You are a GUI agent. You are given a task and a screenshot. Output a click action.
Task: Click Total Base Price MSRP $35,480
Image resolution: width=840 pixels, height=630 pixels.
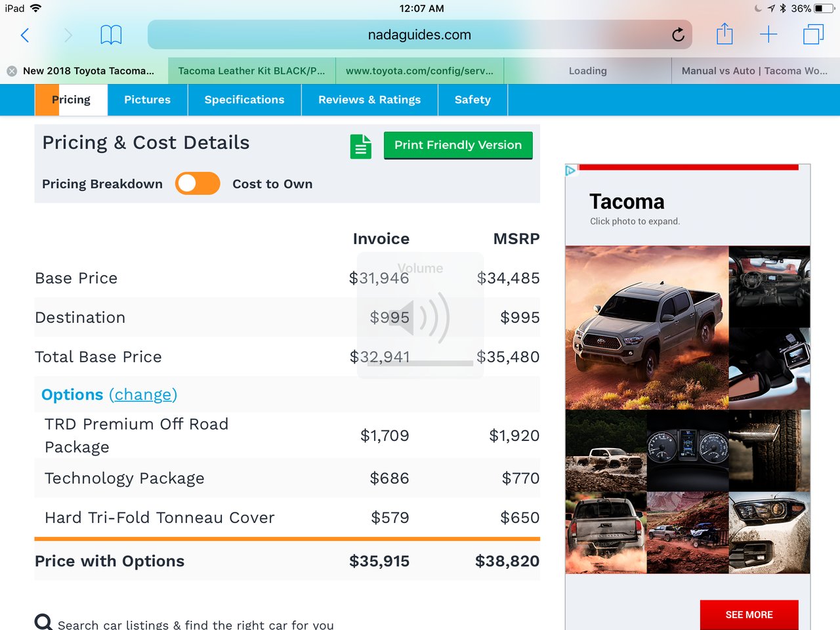(508, 357)
